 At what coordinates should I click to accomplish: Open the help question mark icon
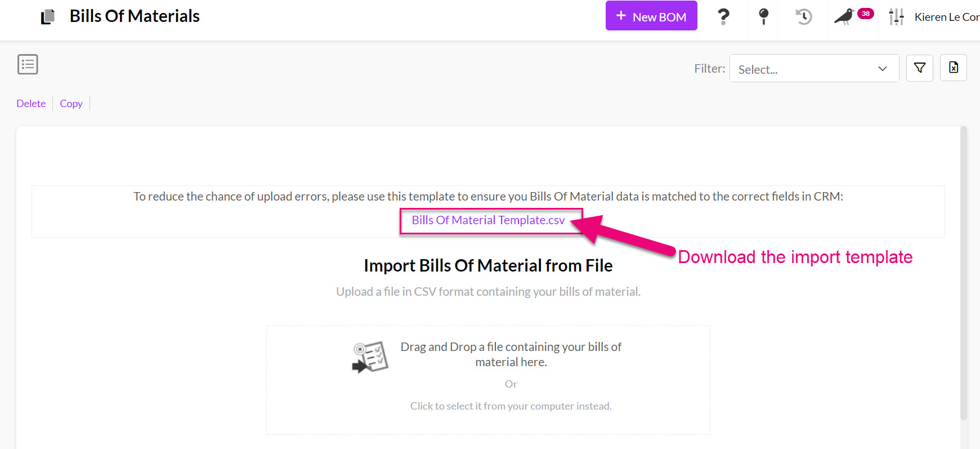click(723, 16)
